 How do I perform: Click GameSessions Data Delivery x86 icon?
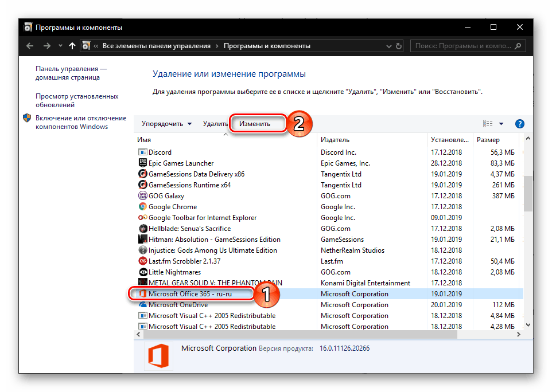pos(142,174)
